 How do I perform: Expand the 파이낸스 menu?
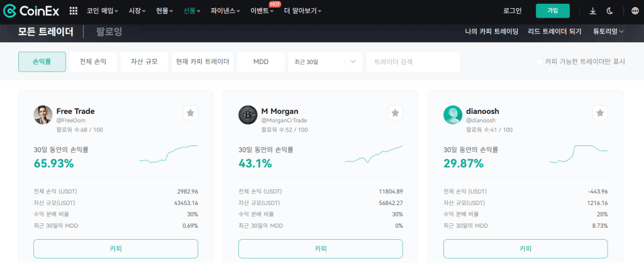coord(226,11)
